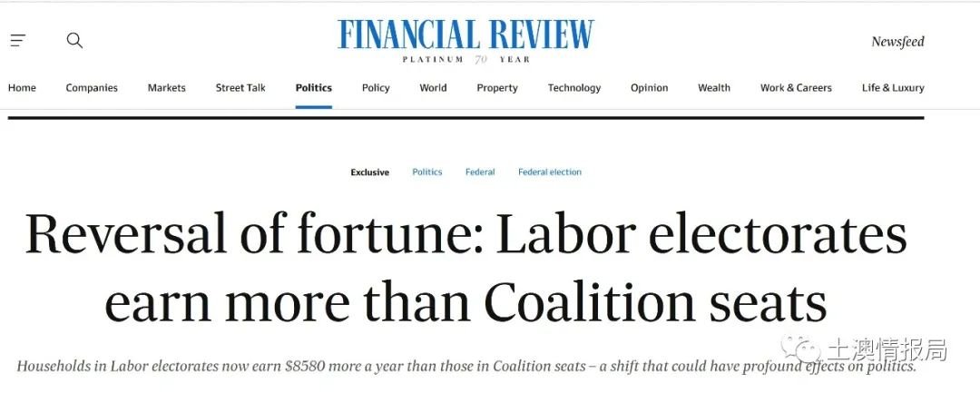980x393 pixels.
Task: Open the Companies section
Action: click(x=92, y=88)
